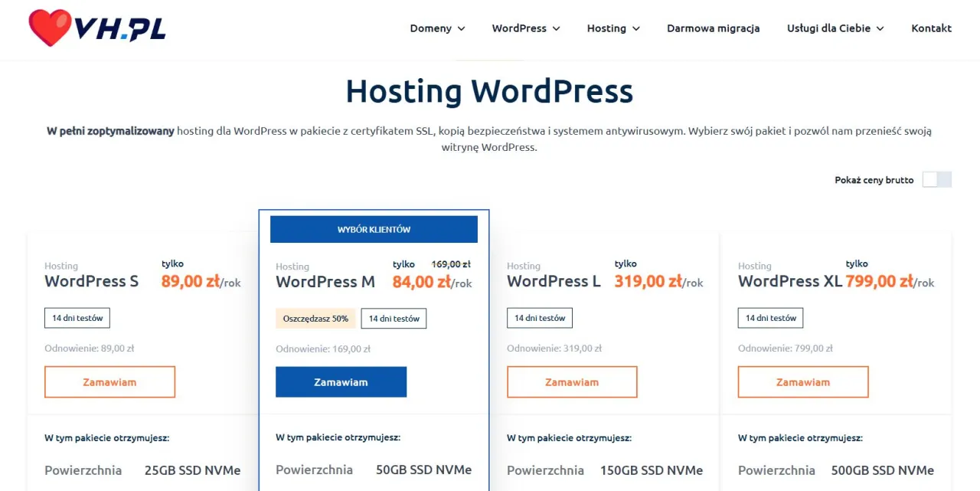The width and height of the screenshot is (980, 491).
Task: Click the blue Zamawiam button for WordPress M
Action: 341,381
